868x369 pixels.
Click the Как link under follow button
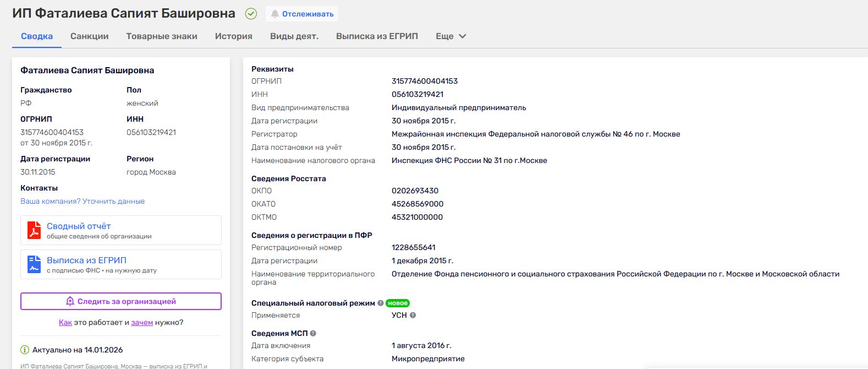click(x=65, y=323)
